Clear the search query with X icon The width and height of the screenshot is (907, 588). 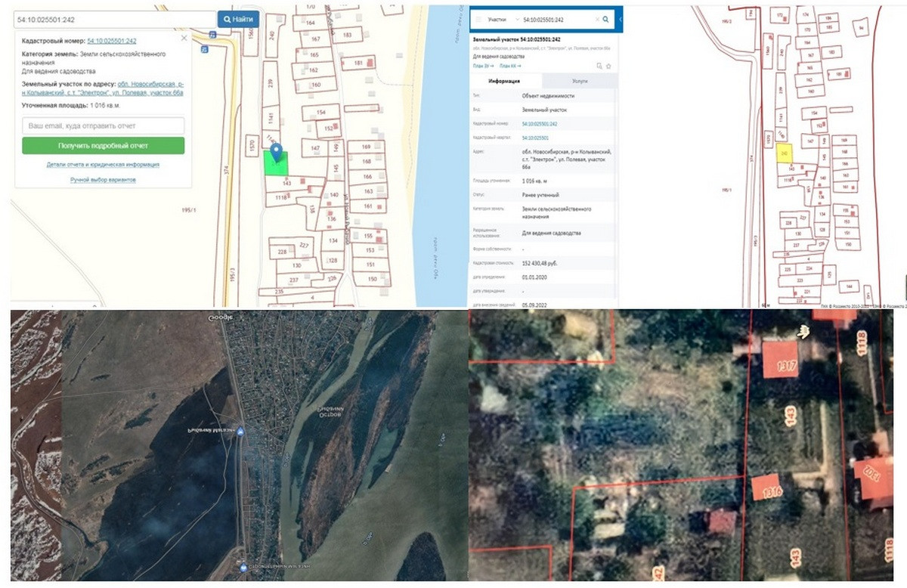coord(596,19)
